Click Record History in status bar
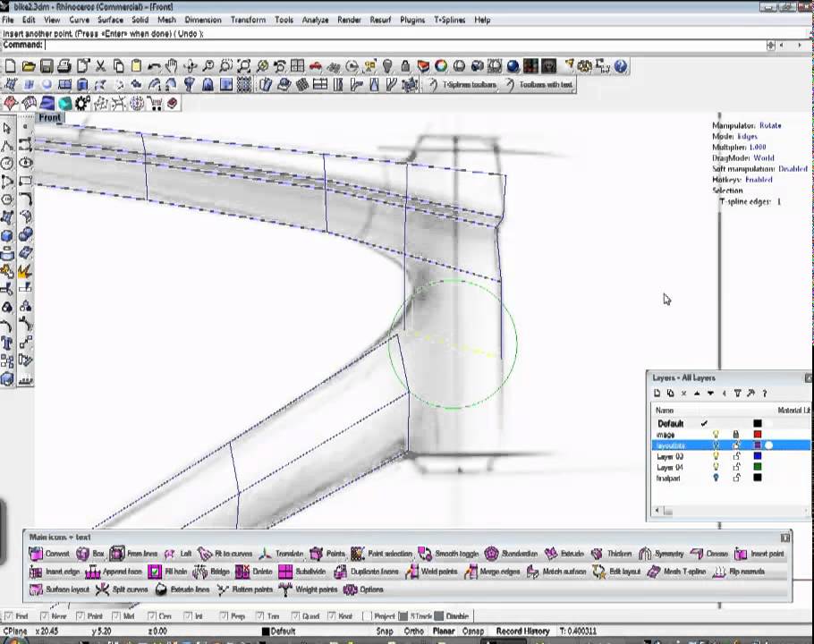This screenshot has width=814, height=644. click(522, 631)
